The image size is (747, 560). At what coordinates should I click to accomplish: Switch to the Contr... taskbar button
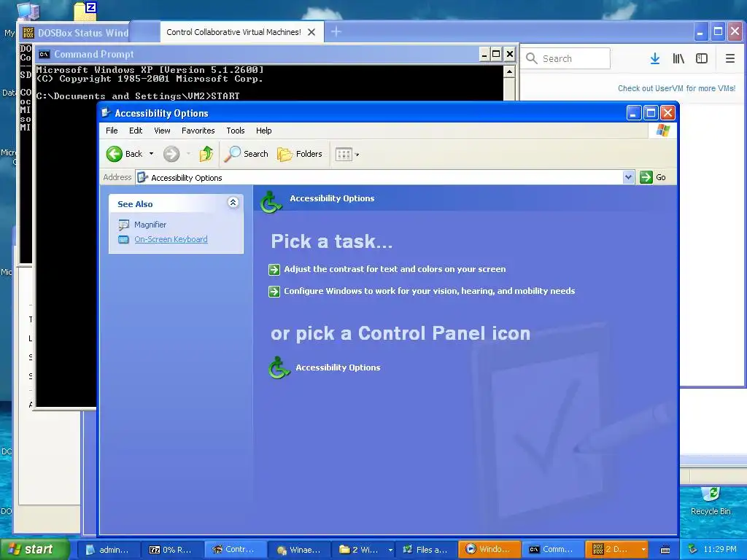tap(235, 550)
